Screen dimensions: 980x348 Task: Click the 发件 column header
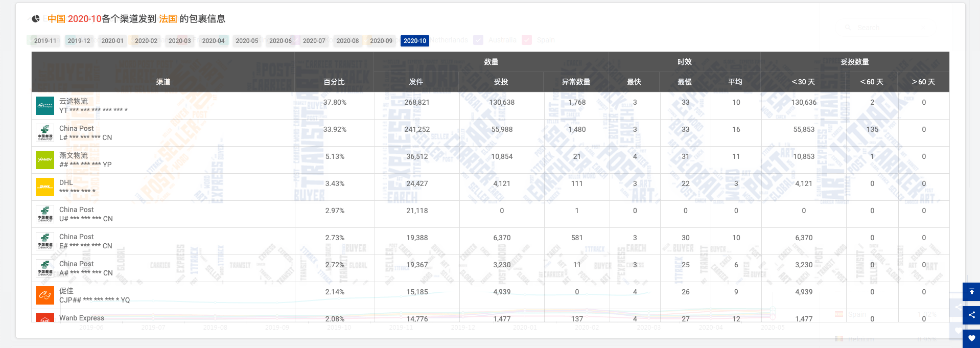coord(416,82)
